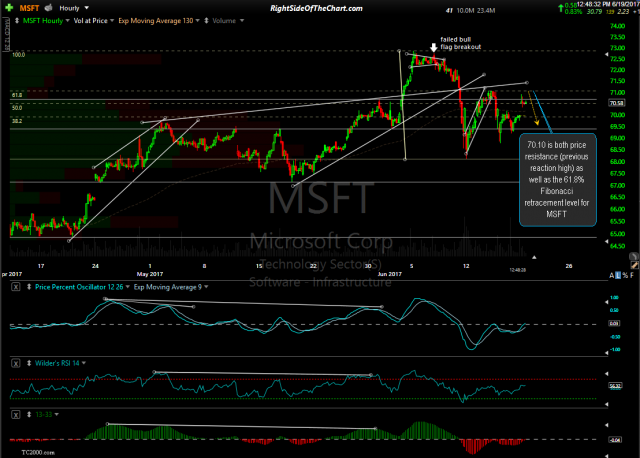Screen dimensions: 640x458
Task: Close the Wilder's RSI 14 pane
Action: [x=16, y=363]
